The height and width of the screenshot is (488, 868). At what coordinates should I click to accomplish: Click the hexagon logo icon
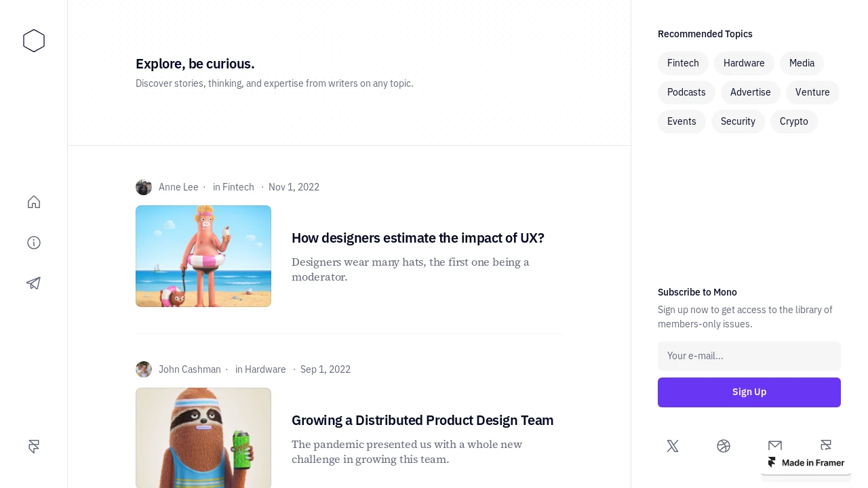pos(34,41)
